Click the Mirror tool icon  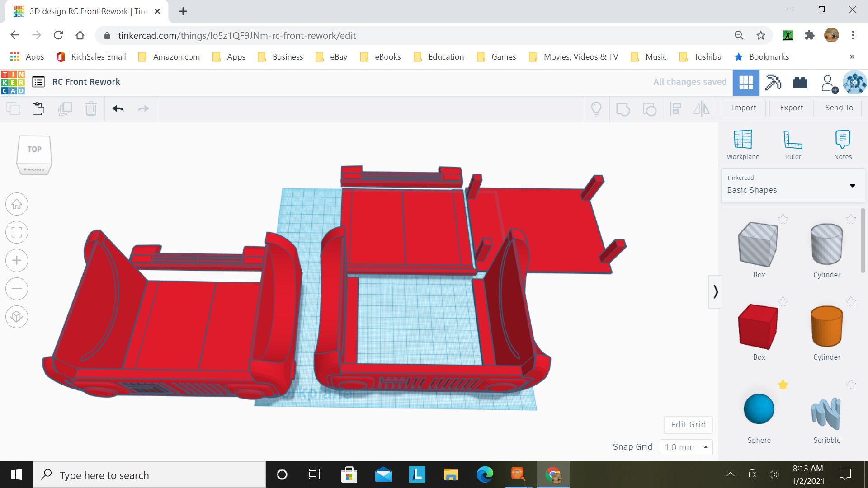point(701,109)
